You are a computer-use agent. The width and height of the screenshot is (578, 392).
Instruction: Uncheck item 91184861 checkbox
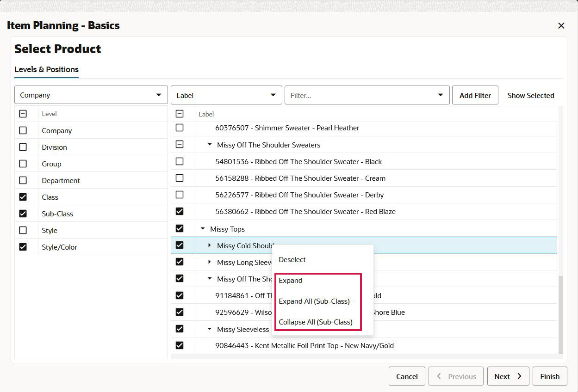180,295
